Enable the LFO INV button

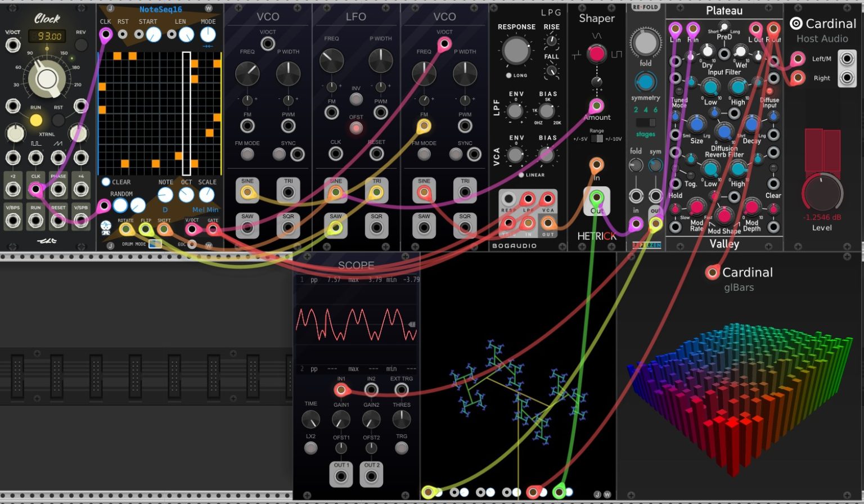point(356,100)
